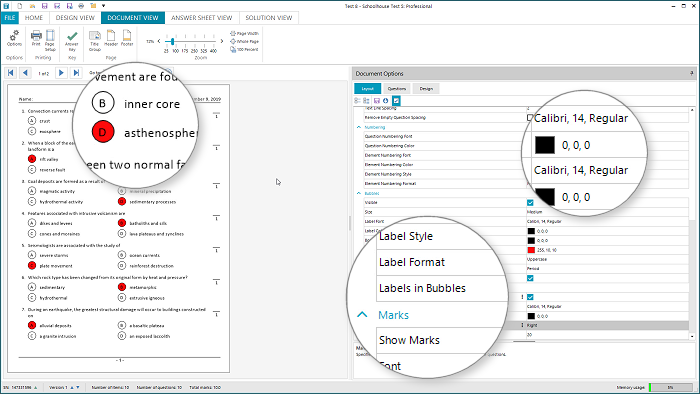Pin the Document Options panel
The image size is (700, 394).
point(692,73)
